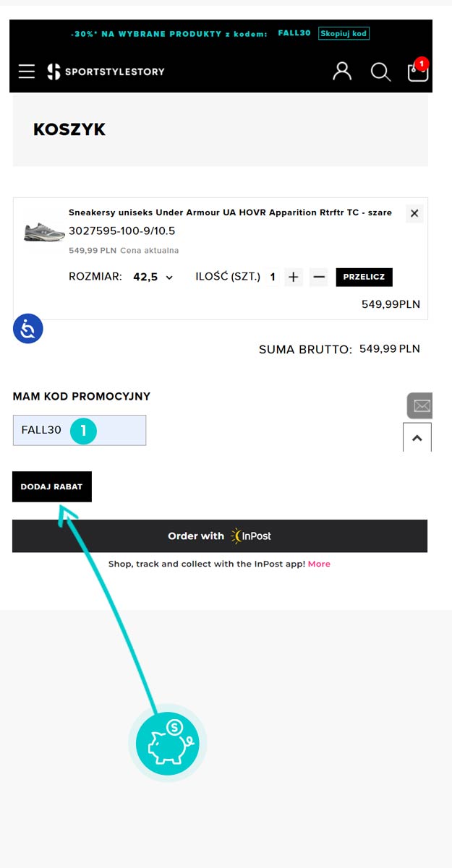Click the envelope contact icon

[421, 406]
